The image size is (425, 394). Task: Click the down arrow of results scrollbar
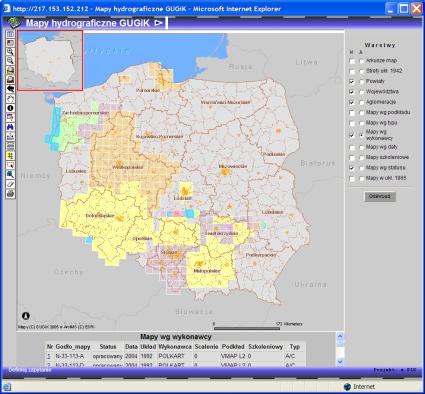tap(340, 361)
